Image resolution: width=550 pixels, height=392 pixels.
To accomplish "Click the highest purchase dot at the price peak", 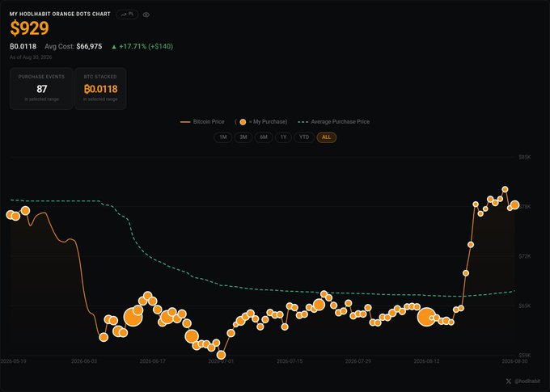I will [505, 189].
